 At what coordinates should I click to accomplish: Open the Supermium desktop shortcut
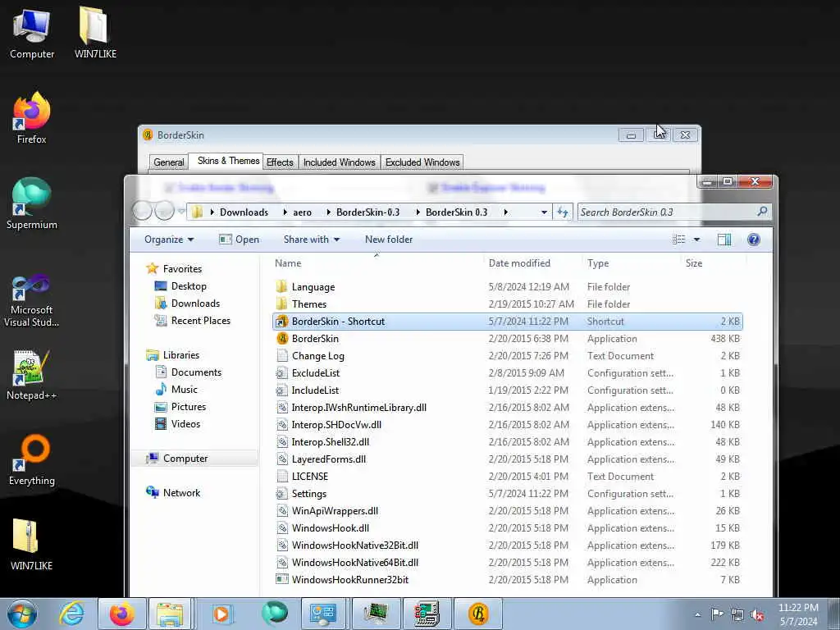click(x=32, y=204)
